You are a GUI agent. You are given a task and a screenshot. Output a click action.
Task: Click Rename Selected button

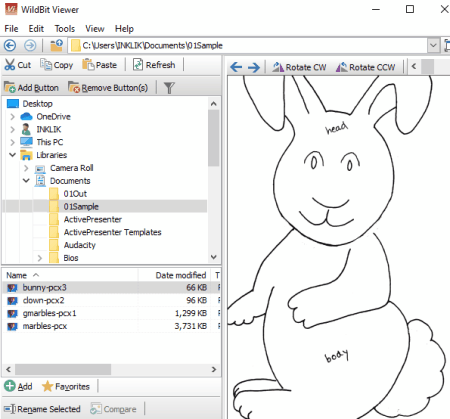42,409
